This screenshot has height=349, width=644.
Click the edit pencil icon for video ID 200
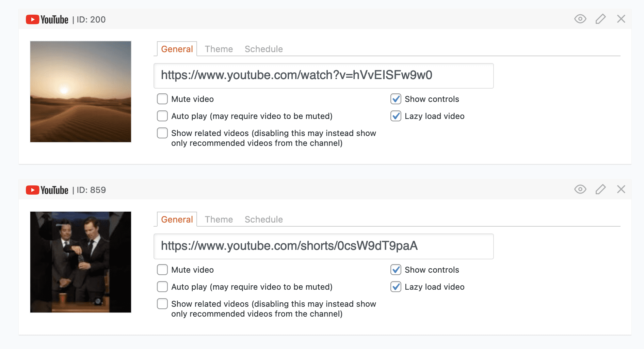tap(600, 19)
